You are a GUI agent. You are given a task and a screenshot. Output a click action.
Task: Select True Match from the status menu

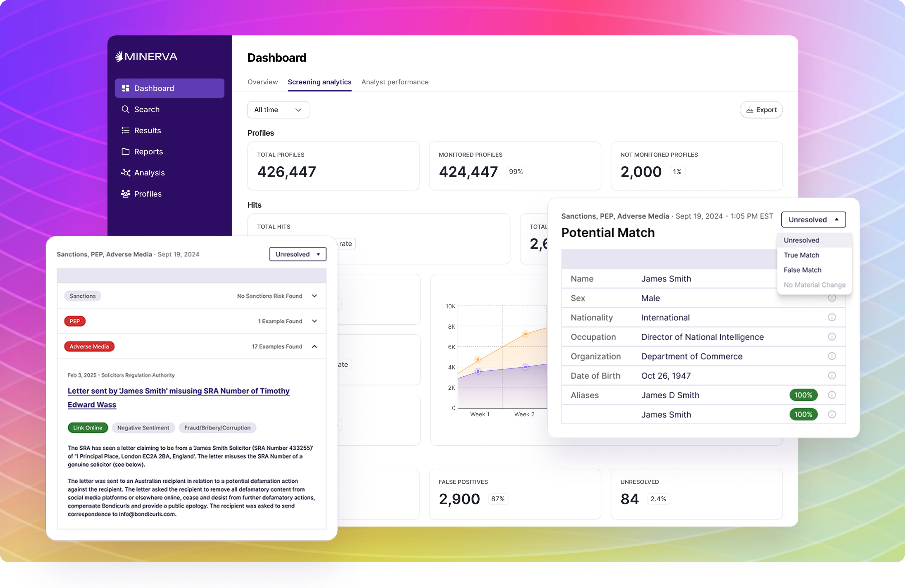coord(801,255)
